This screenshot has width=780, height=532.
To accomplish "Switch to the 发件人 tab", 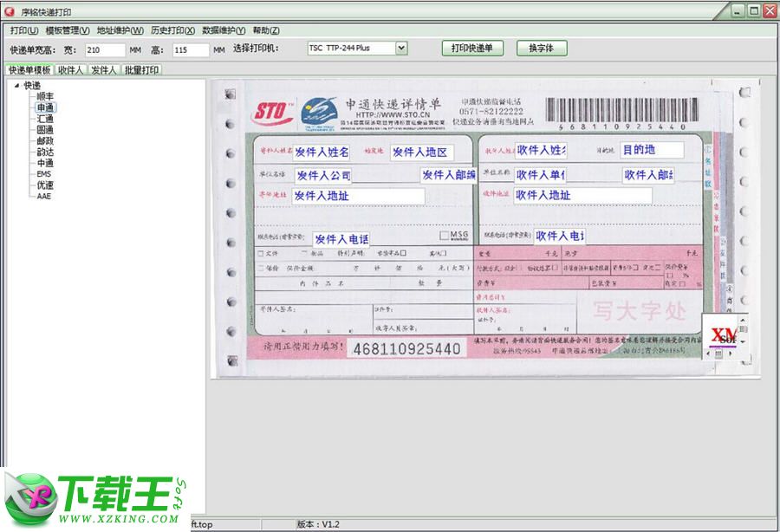I will (x=103, y=70).
